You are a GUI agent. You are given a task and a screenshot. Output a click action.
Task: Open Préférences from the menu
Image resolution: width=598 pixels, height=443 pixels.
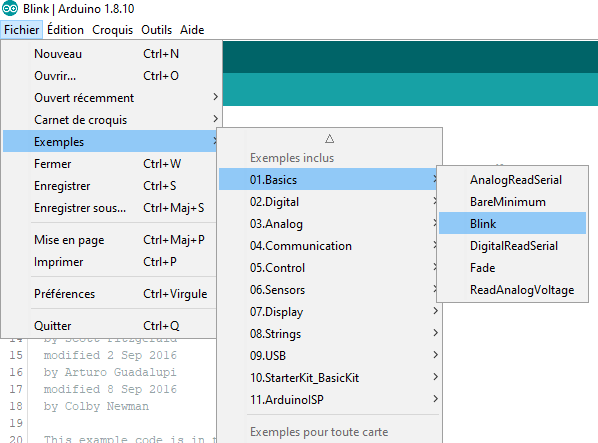pos(110,294)
